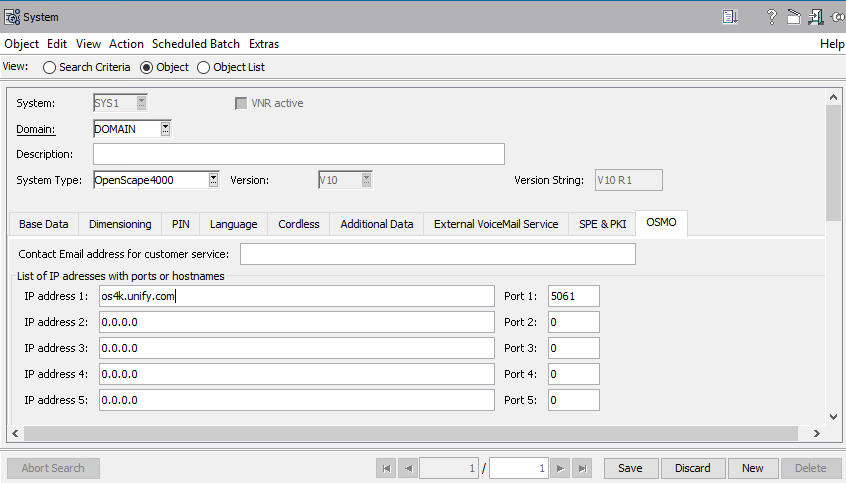Open the Domain dropdown
This screenshot has height=483, width=846.
coord(166,129)
